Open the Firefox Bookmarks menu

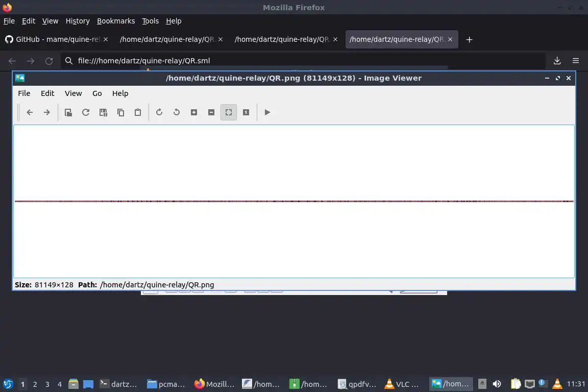pos(116,21)
